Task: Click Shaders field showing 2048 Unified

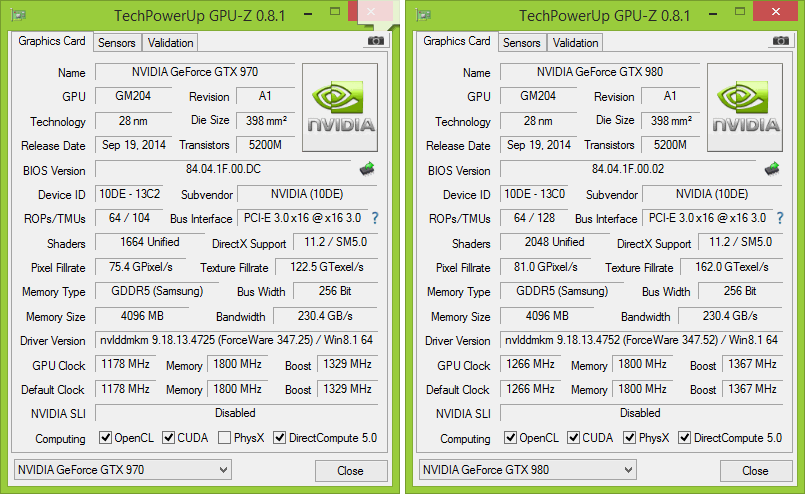Action: pos(555,242)
